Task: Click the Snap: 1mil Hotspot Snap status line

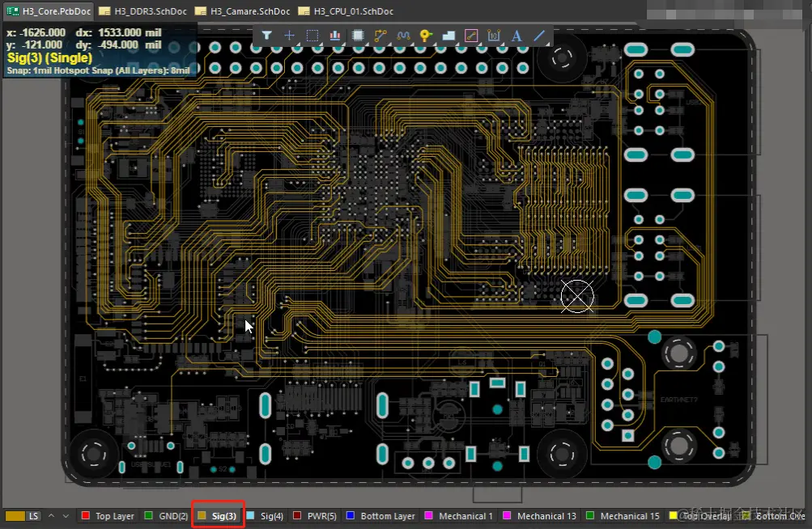Action: pyautogui.click(x=99, y=70)
